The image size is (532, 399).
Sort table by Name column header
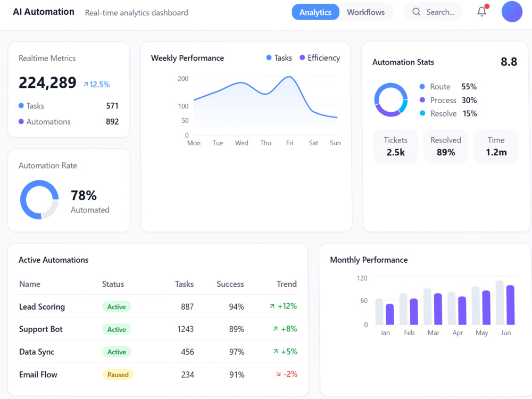click(29, 284)
